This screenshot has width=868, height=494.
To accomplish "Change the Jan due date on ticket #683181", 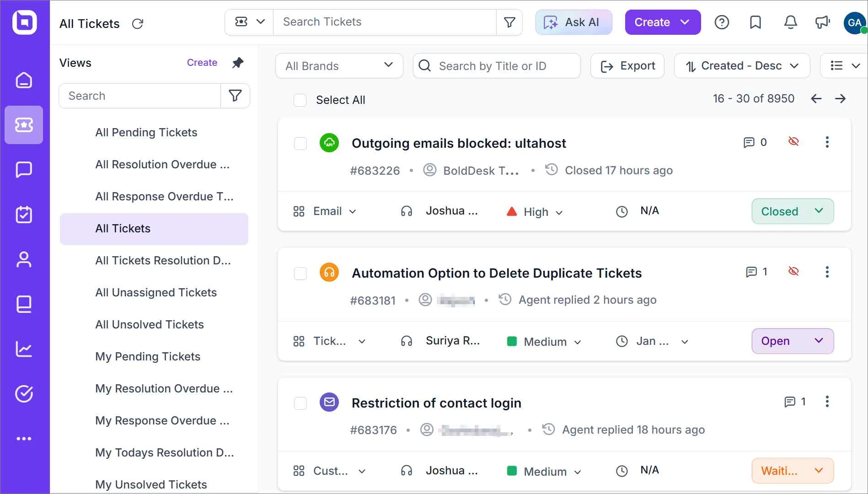I will pos(652,341).
